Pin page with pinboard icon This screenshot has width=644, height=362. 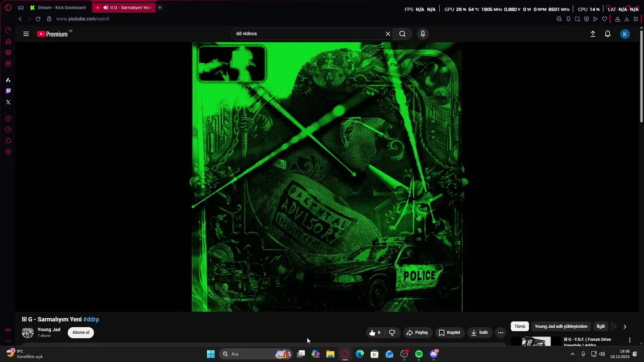click(x=568, y=19)
